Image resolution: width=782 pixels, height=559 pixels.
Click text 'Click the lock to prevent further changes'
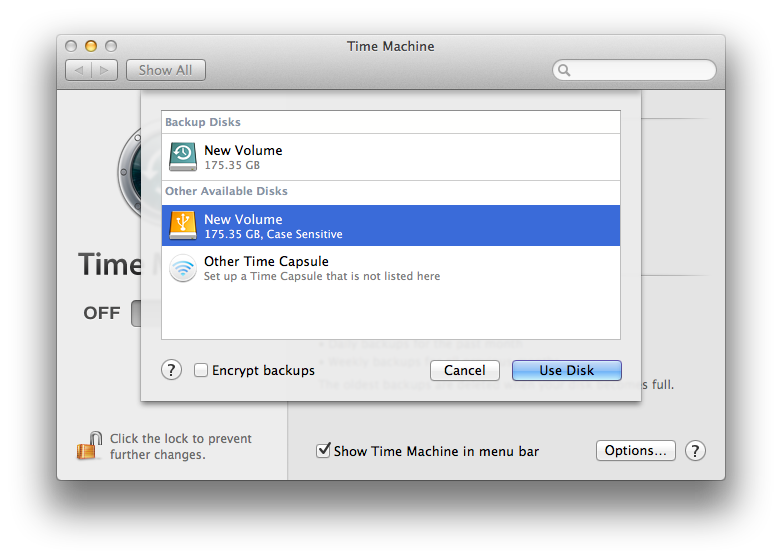point(181,446)
